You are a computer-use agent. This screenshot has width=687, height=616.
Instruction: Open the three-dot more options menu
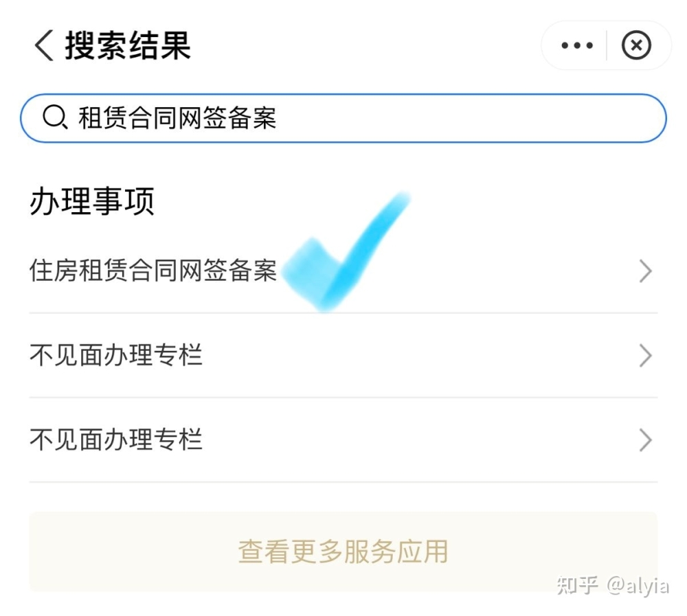point(577,45)
